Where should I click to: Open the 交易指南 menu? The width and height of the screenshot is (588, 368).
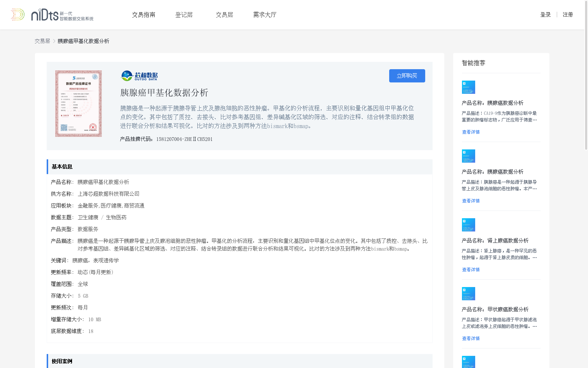pyautogui.click(x=144, y=15)
